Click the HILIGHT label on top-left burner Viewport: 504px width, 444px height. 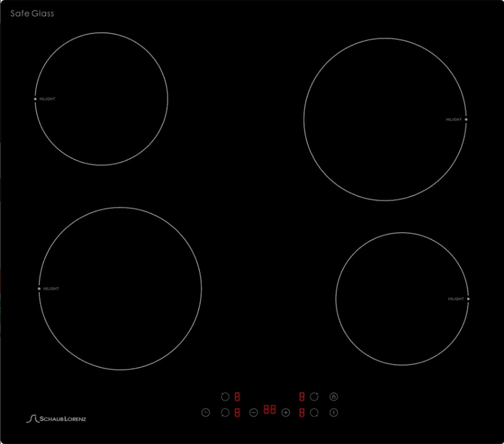(47, 99)
